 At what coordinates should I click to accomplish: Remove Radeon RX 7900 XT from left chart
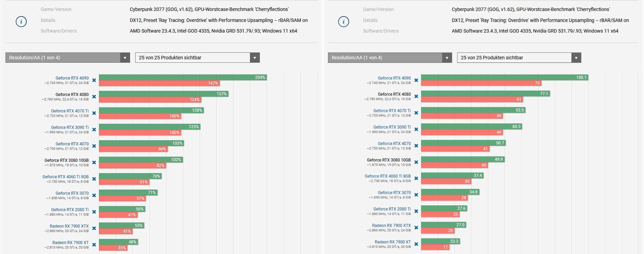click(x=94, y=245)
